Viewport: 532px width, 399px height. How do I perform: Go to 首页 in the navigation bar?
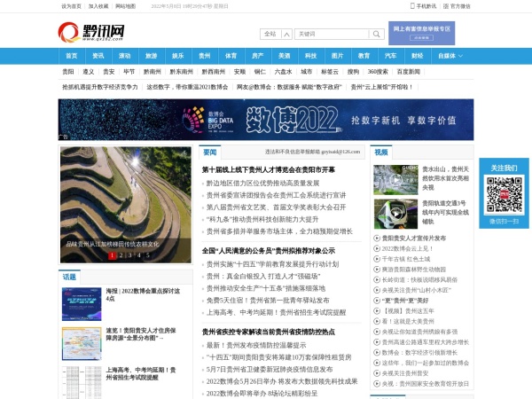pos(72,56)
